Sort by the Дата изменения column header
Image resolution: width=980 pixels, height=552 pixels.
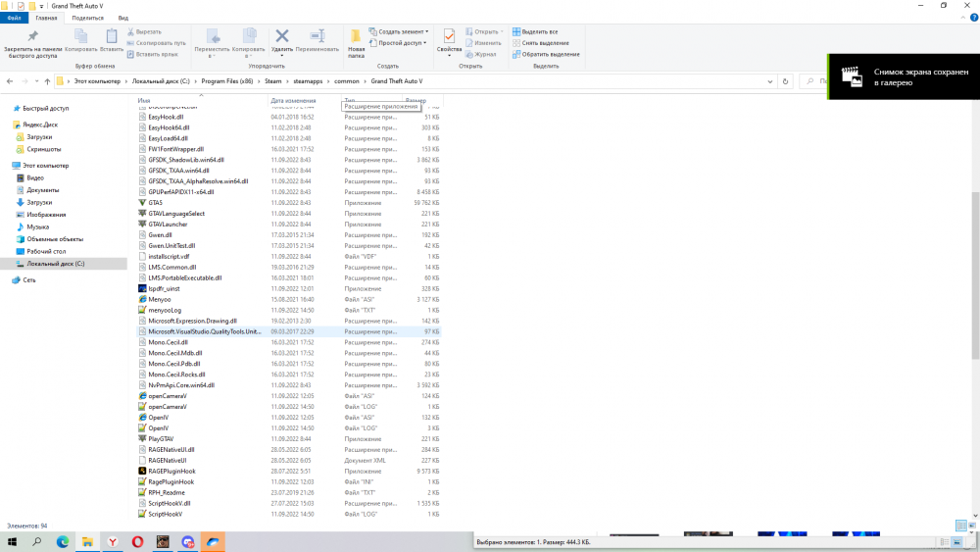point(294,101)
